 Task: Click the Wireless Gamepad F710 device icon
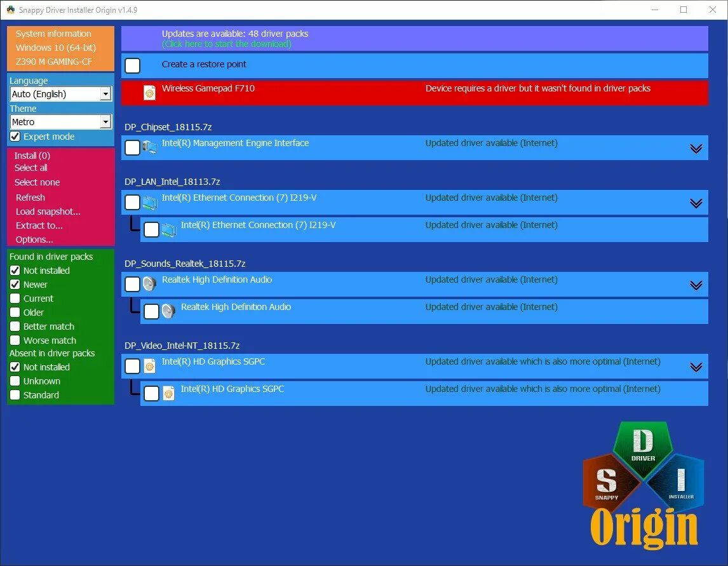149,93
